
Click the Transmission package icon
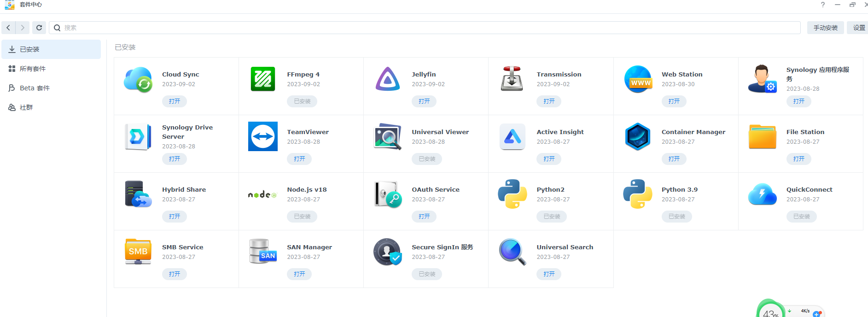[512, 79]
